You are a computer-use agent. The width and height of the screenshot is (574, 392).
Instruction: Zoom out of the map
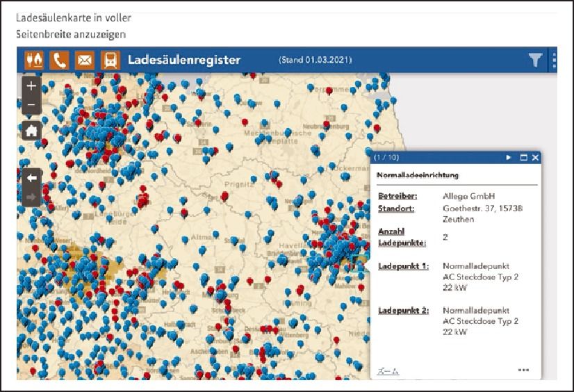[x=31, y=105]
